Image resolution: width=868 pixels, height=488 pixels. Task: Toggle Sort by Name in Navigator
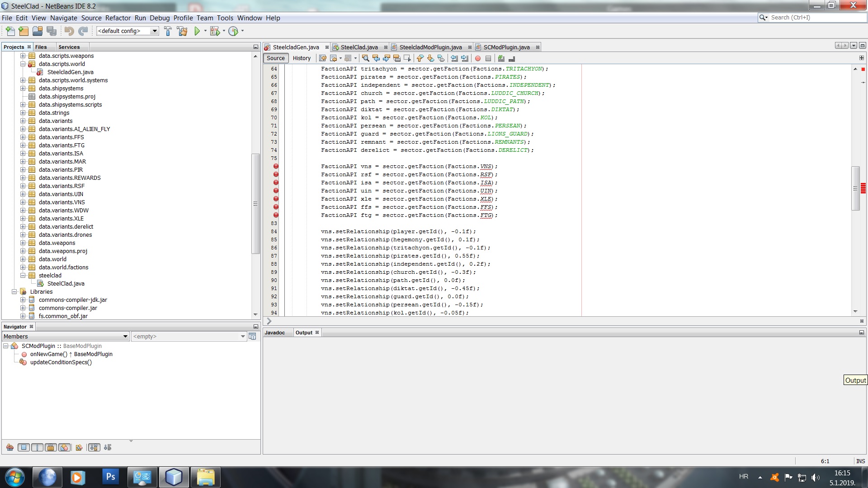(x=94, y=447)
